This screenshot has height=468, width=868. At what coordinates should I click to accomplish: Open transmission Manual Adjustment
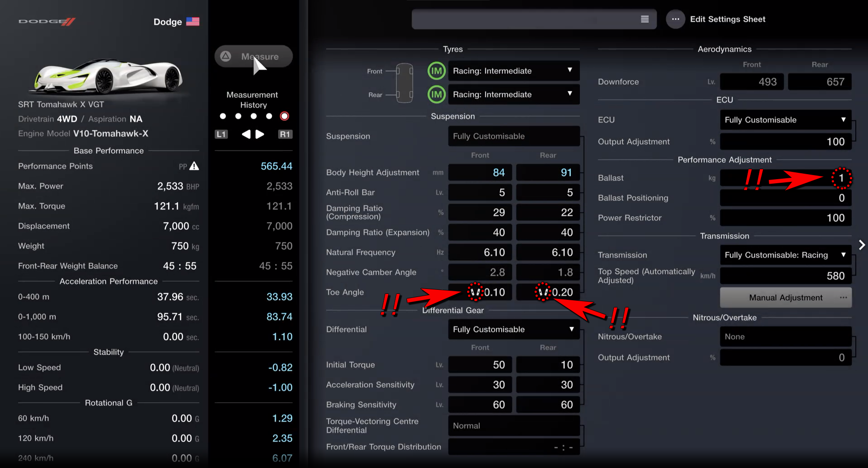(785, 297)
